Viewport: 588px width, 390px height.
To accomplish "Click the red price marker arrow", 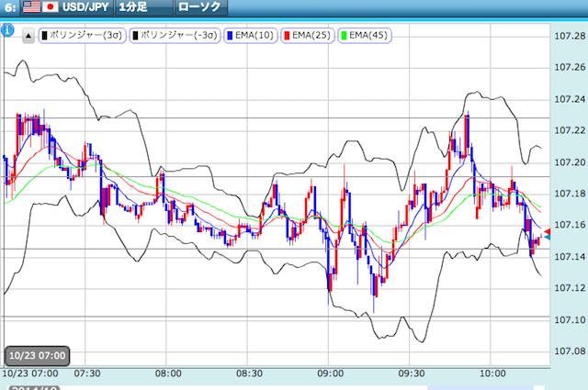I will click(548, 231).
